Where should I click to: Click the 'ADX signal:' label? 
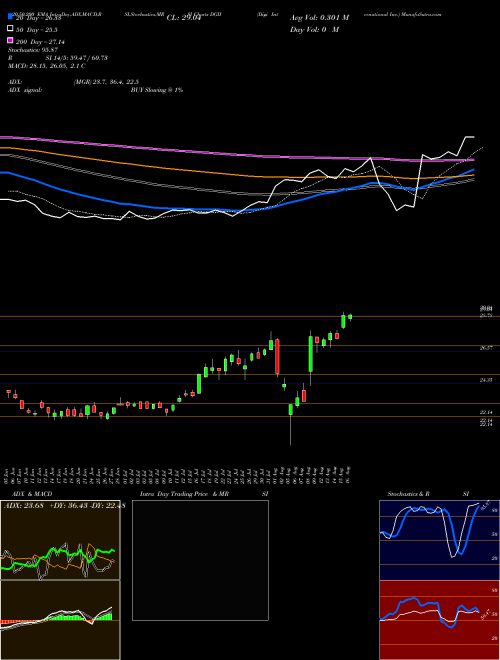24,90
